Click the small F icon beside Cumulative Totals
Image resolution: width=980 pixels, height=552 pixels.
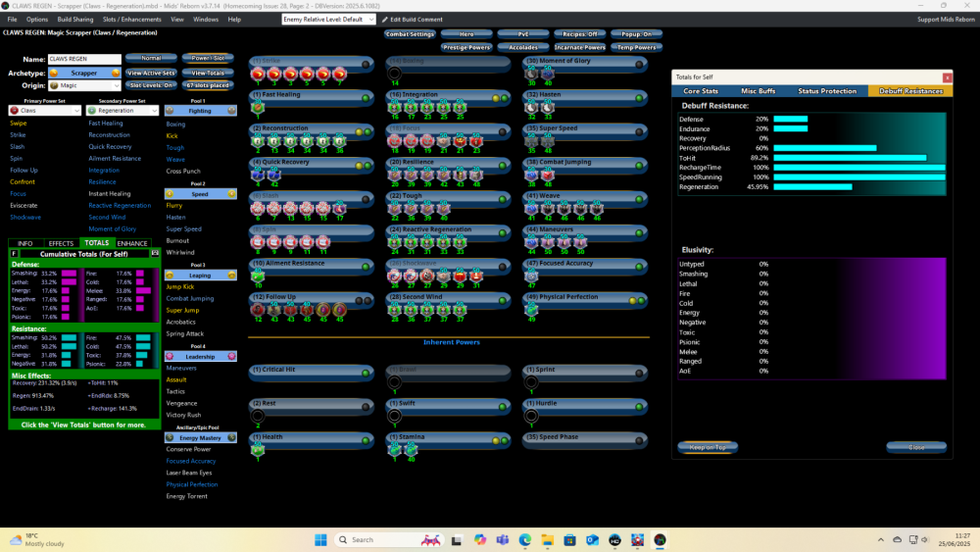coord(14,253)
